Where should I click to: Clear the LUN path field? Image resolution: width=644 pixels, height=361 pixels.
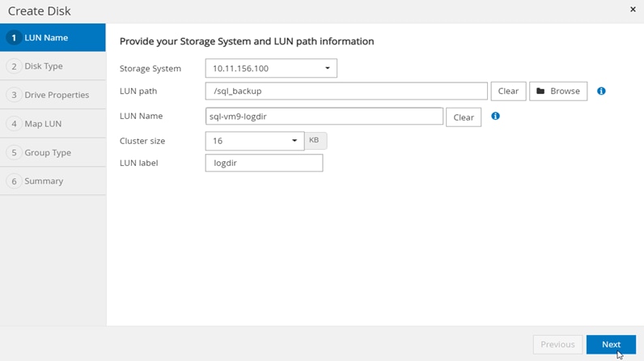(508, 91)
